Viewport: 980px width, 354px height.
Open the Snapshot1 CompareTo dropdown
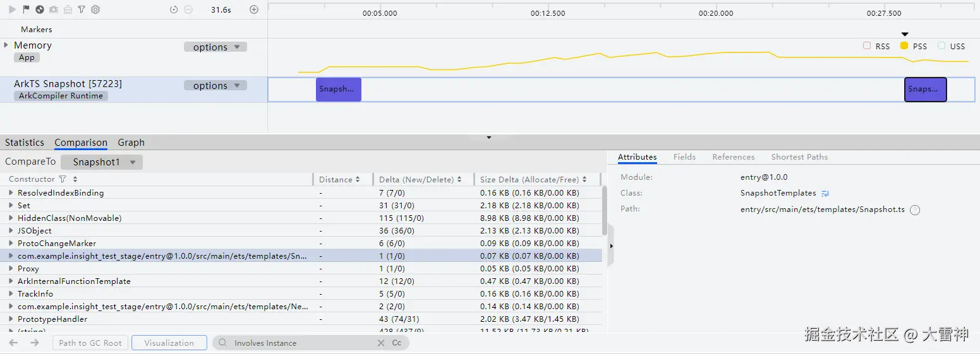102,162
